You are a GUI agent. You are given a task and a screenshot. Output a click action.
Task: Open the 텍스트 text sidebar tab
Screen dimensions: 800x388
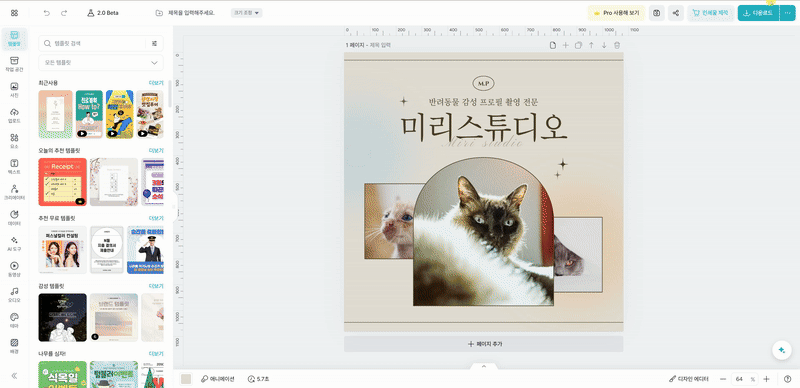pyautogui.click(x=14, y=166)
